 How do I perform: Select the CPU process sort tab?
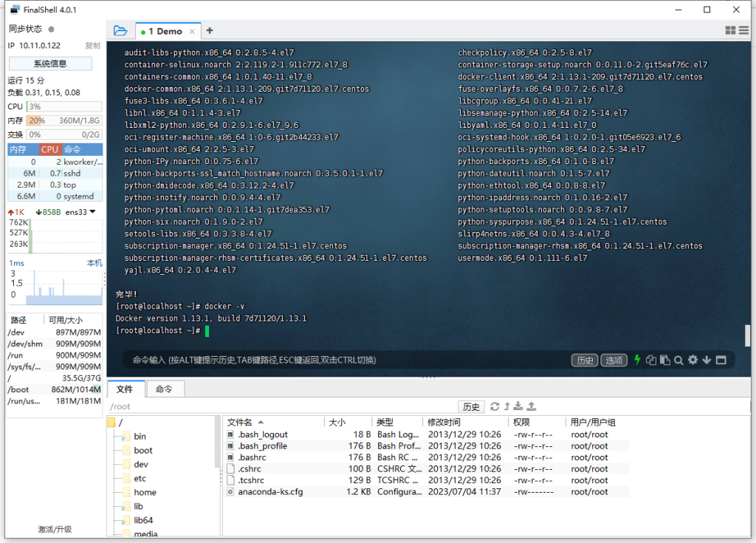tap(49, 150)
